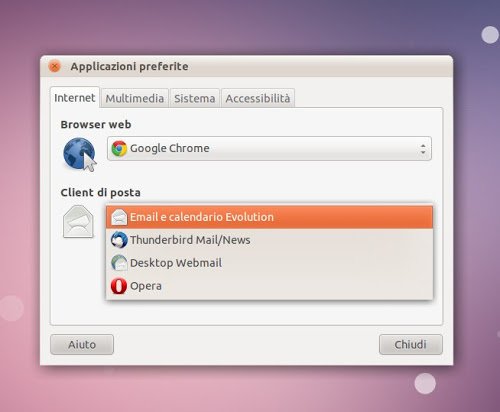
Task: Click the Google Chrome logo icon
Action: [119, 148]
